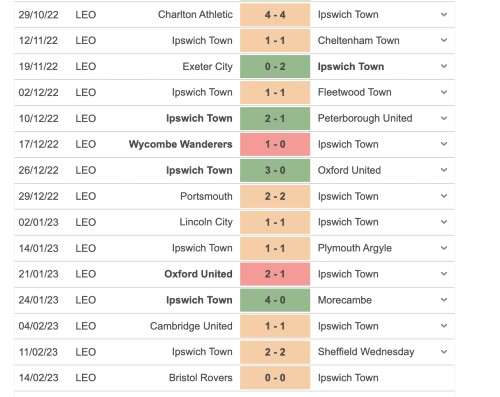Show details for Peterborough United match

coord(444,118)
